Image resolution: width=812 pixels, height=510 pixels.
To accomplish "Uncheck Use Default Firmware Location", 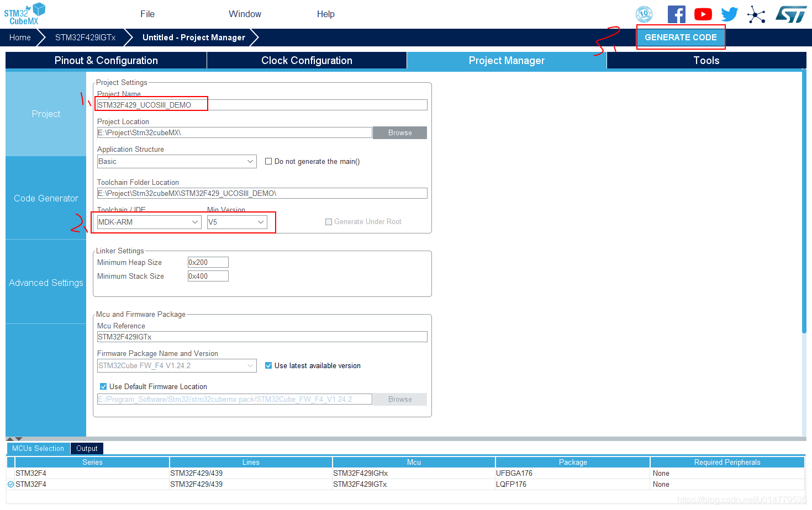I will coord(103,386).
